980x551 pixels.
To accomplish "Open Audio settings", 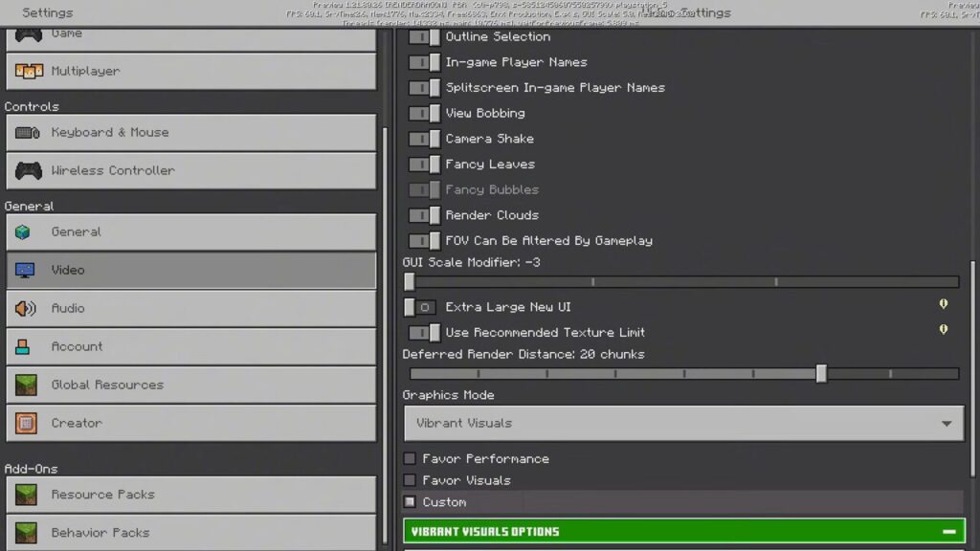I will click(191, 308).
